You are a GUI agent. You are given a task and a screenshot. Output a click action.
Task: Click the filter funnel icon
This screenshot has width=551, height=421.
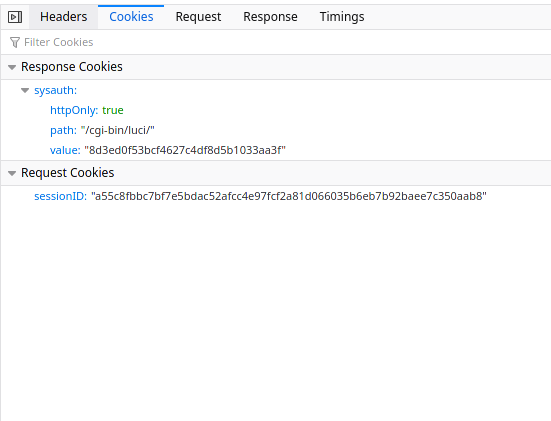(x=15, y=43)
